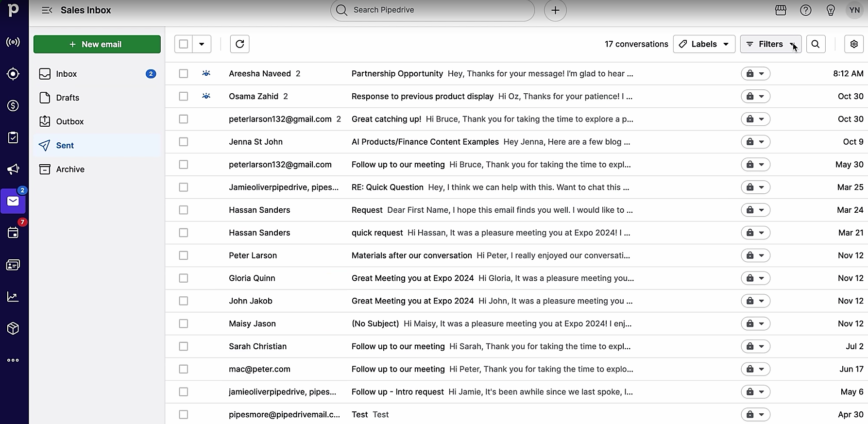Click the Pipedrive logo icon

pyautogui.click(x=13, y=9)
